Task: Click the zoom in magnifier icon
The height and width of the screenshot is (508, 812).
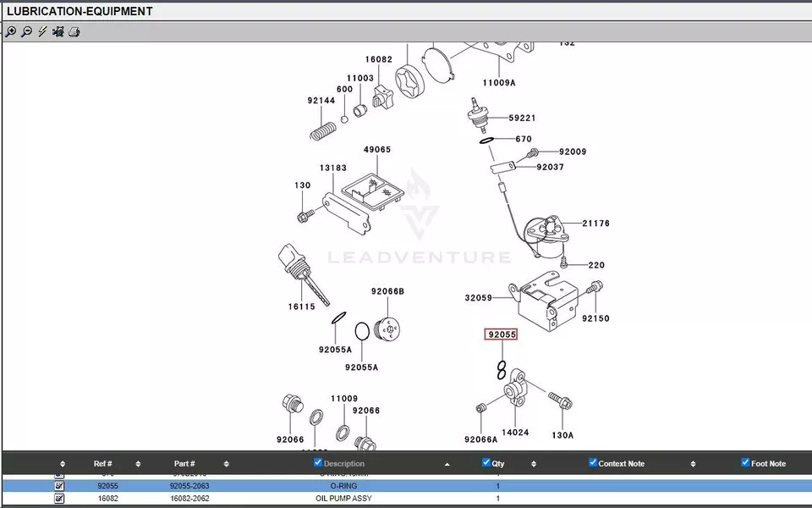Action: point(10,32)
